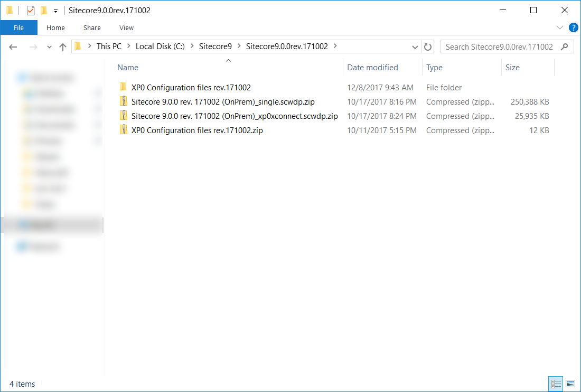Switch to the View ribbon tab
The width and height of the screenshot is (581, 392).
(126, 28)
